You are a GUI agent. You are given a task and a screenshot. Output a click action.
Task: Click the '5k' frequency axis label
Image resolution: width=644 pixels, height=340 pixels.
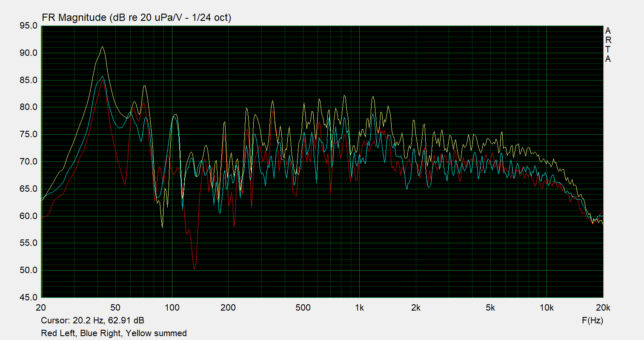click(490, 308)
